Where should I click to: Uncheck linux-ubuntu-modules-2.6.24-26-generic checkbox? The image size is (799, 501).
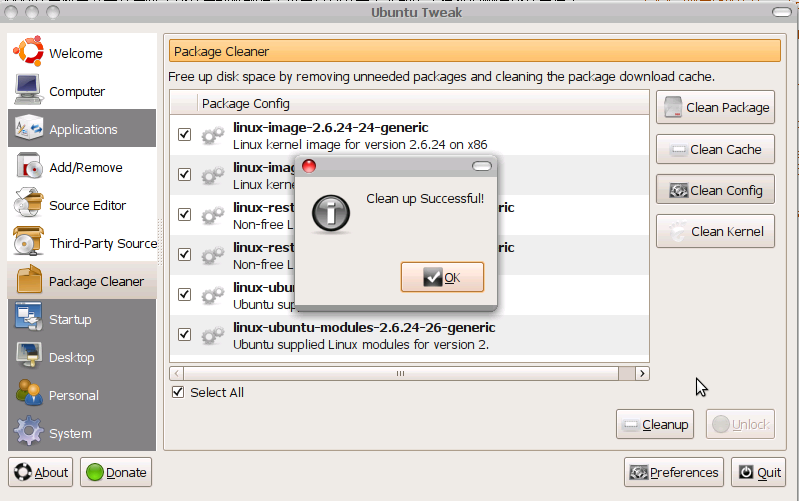[x=184, y=334]
